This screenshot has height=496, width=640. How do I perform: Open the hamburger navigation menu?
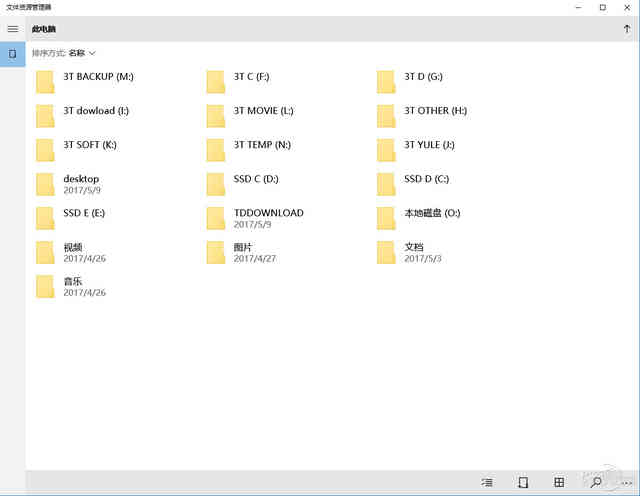[x=13, y=29]
